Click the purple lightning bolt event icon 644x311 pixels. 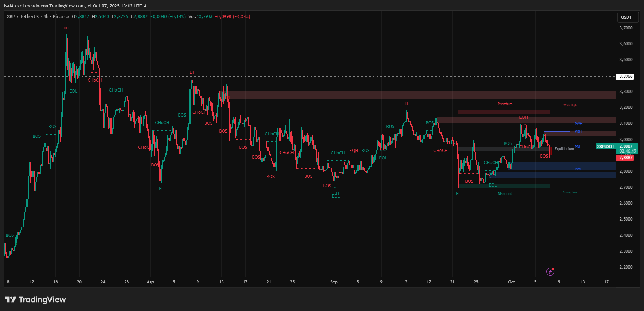[550, 271]
